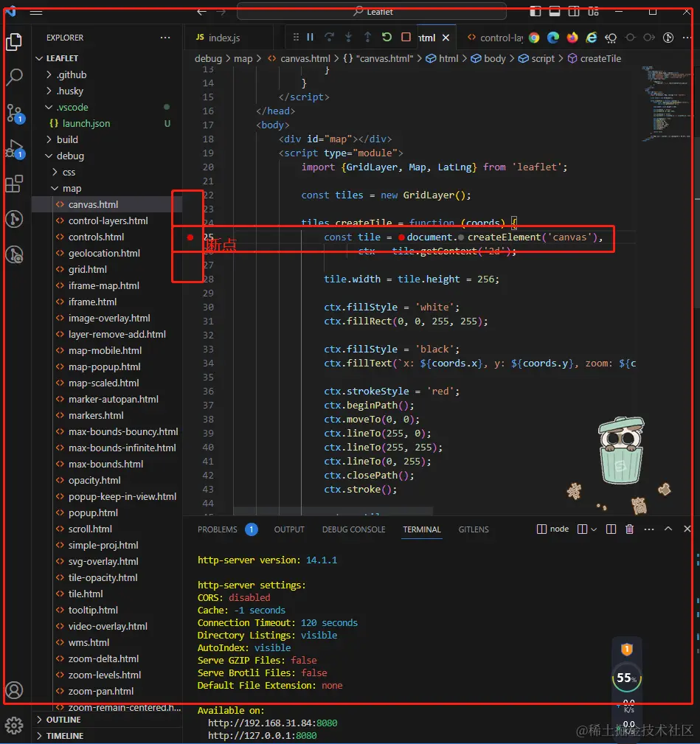Open the Extensions view
The image size is (700, 744).
[14, 184]
